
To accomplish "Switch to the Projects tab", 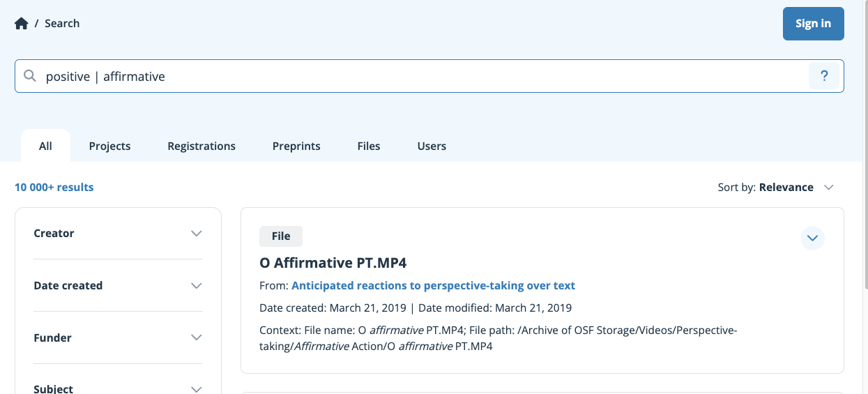I will click(x=109, y=146).
